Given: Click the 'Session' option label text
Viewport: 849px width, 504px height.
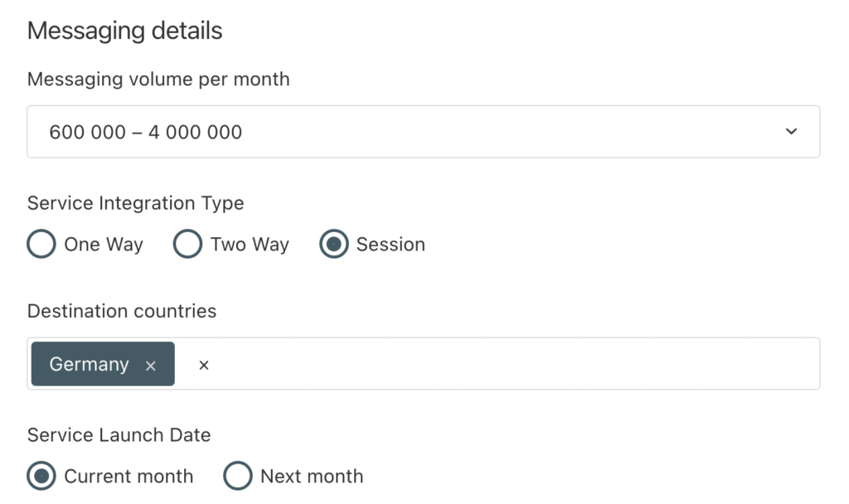Looking at the screenshot, I should click(x=391, y=245).
